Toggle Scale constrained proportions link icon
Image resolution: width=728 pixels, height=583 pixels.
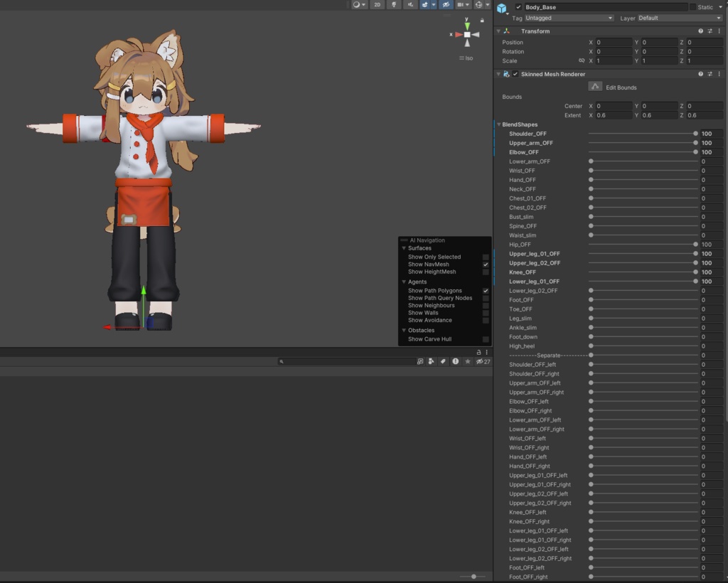coord(582,61)
